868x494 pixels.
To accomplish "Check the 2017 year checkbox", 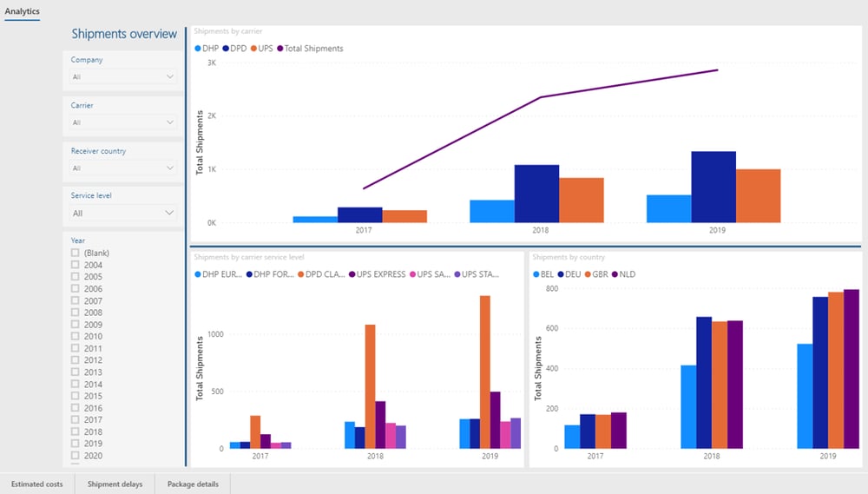I will click(76, 420).
